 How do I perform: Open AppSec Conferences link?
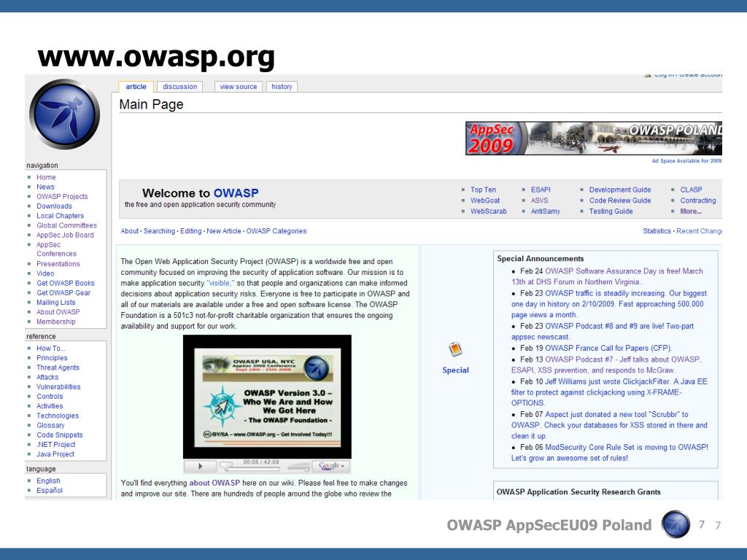[56, 249]
